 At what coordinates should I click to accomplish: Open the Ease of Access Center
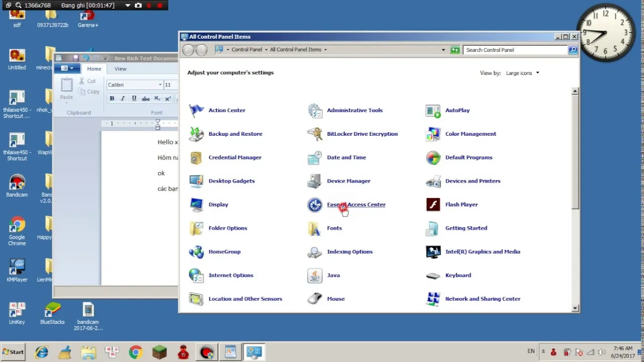click(356, 204)
